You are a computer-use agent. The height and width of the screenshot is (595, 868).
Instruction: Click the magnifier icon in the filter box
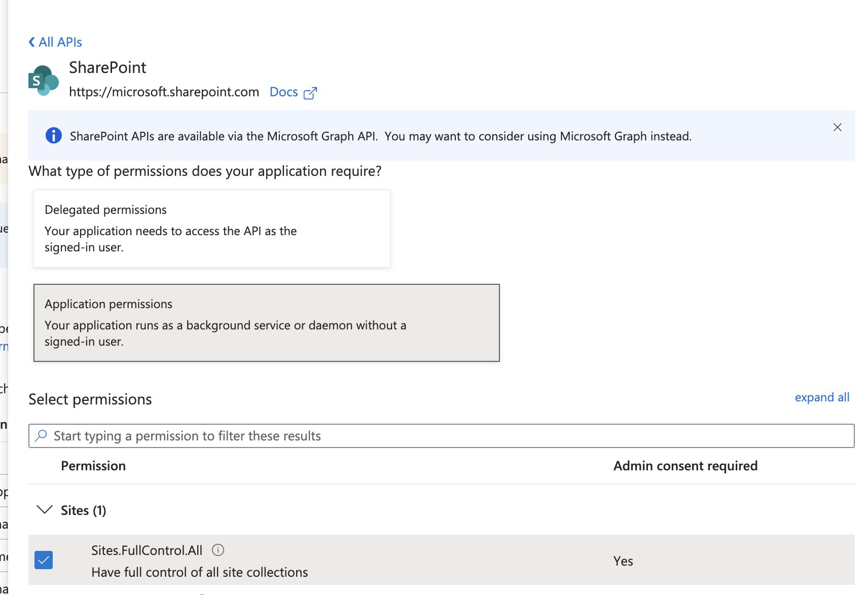pyautogui.click(x=41, y=436)
